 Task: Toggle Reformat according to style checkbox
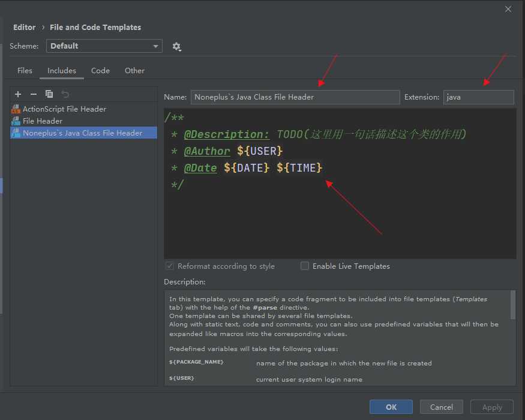click(x=170, y=266)
